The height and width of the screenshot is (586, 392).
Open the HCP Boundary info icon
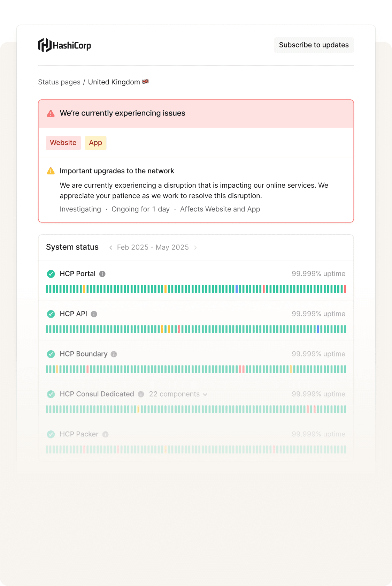114,354
